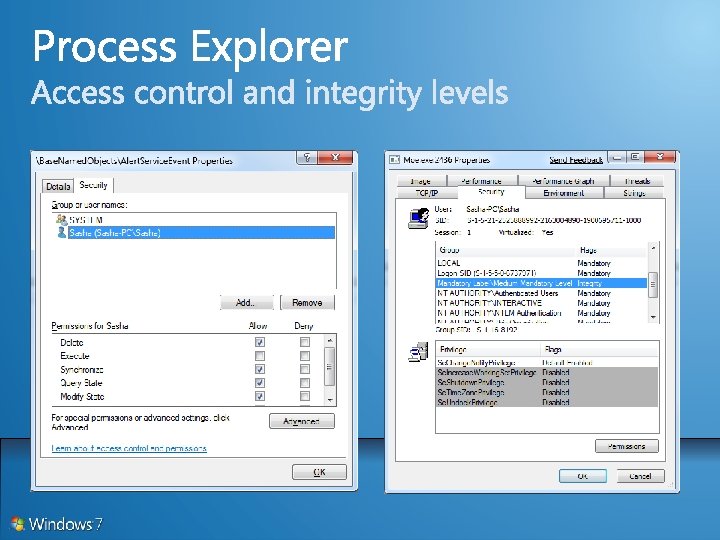The width and height of the screenshot is (720, 540).
Task: Select Security tab in process properties window
Action: (491, 192)
